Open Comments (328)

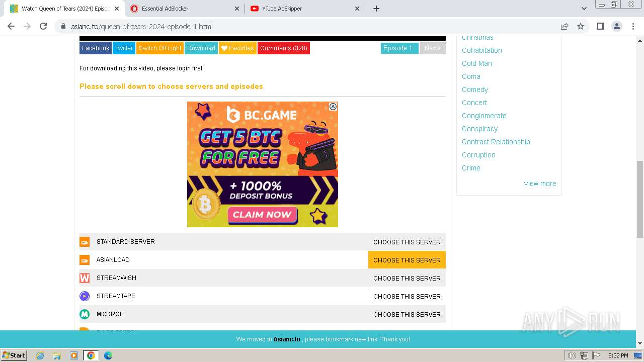pos(284,48)
